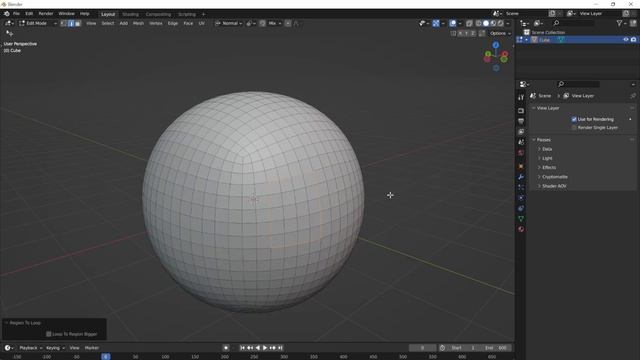640x360 pixels.
Task: Open the timeline Keying menu
Action: point(55,348)
